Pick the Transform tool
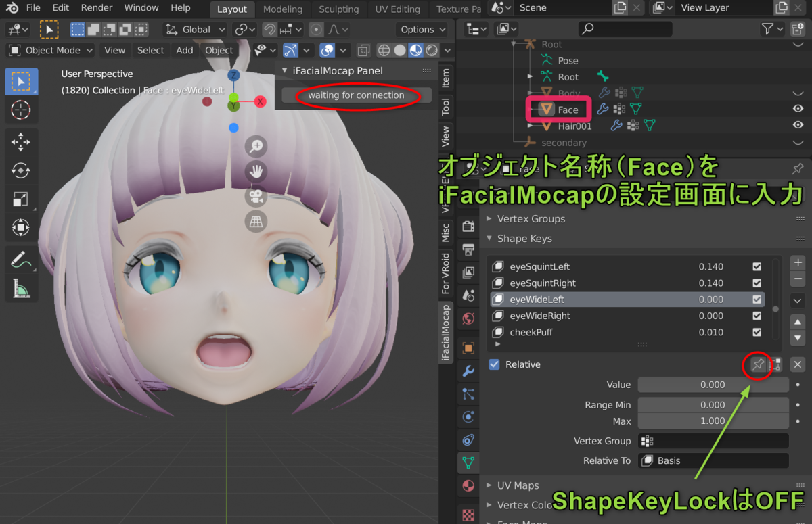This screenshot has width=812, height=524. pos(21,227)
